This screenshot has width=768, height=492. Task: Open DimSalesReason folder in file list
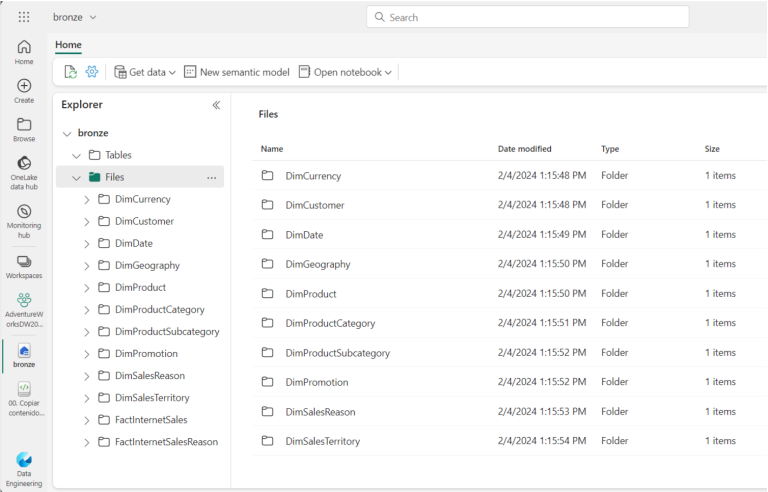point(320,412)
